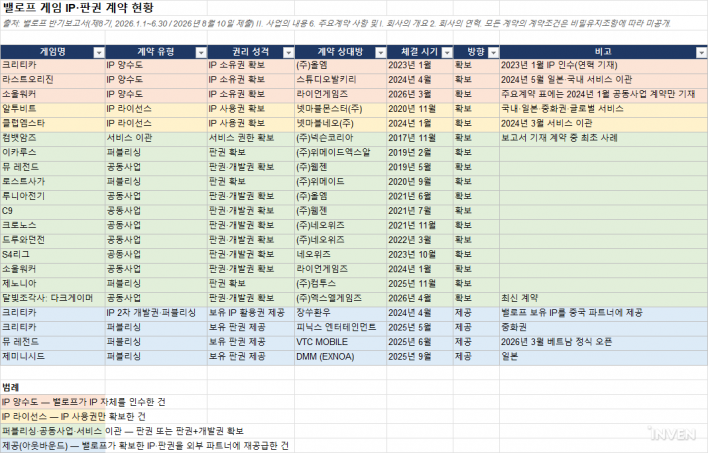Select the 넷마블네오(주) counterparty cell
Screen dimensions: 708x453
click(340, 123)
